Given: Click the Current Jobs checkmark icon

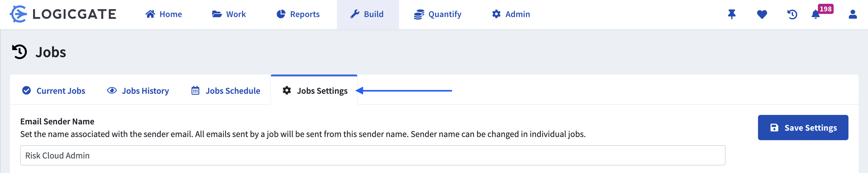Looking at the screenshot, I should [x=26, y=90].
